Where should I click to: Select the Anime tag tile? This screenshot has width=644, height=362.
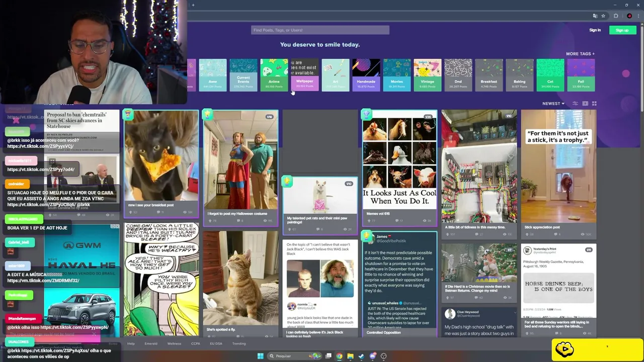pyautogui.click(x=274, y=75)
